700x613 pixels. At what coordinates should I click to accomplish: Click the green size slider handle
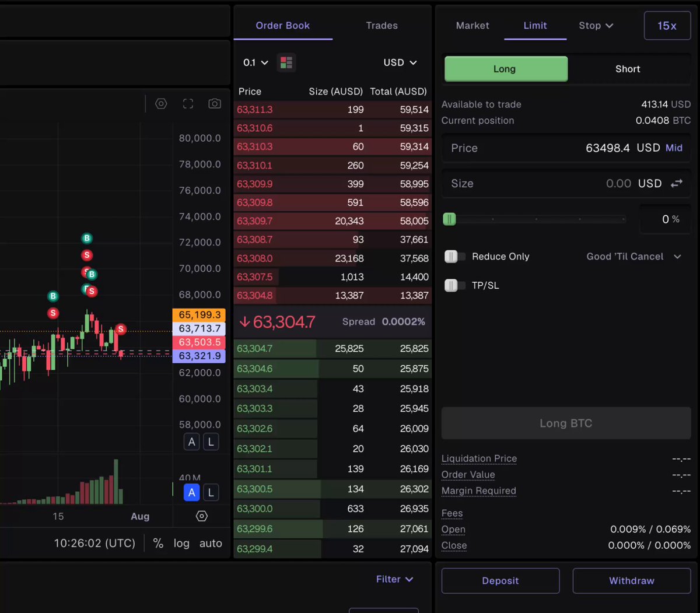point(449,219)
